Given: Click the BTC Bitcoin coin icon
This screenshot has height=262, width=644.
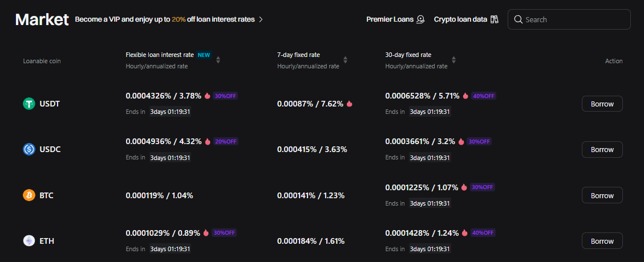Looking at the screenshot, I should click(29, 195).
